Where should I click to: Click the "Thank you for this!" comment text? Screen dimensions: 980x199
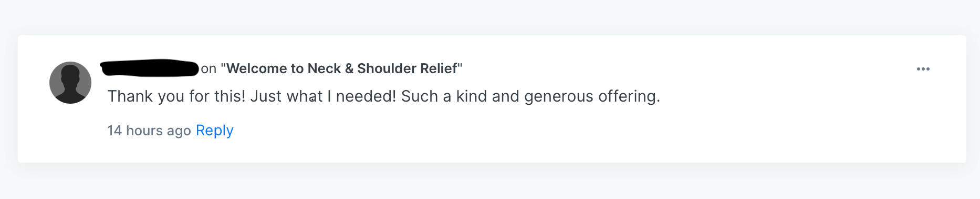(384, 96)
